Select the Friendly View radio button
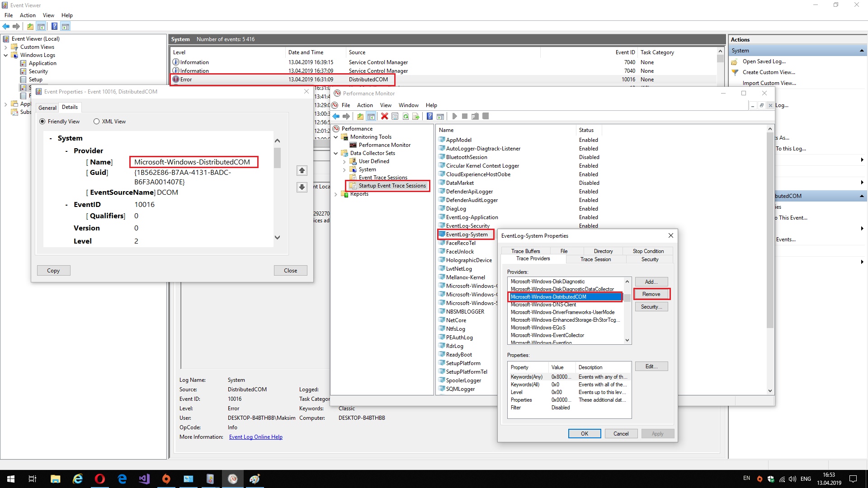The width and height of the screenshot is (868, 488). coord(42,122)
